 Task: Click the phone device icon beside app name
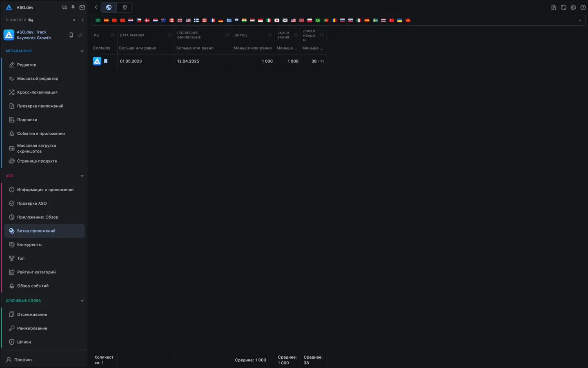pos(71,35)
